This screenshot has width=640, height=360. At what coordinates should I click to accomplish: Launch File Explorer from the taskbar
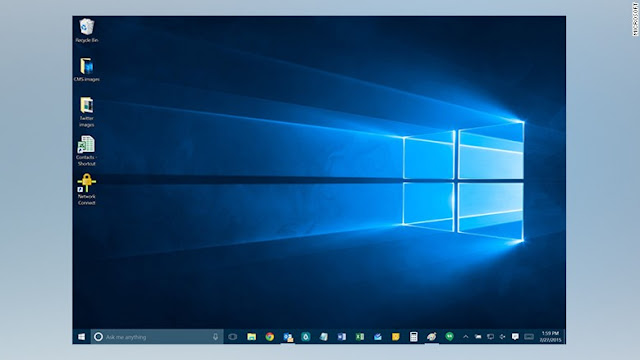pyautogui.click(x=251, y=337)
